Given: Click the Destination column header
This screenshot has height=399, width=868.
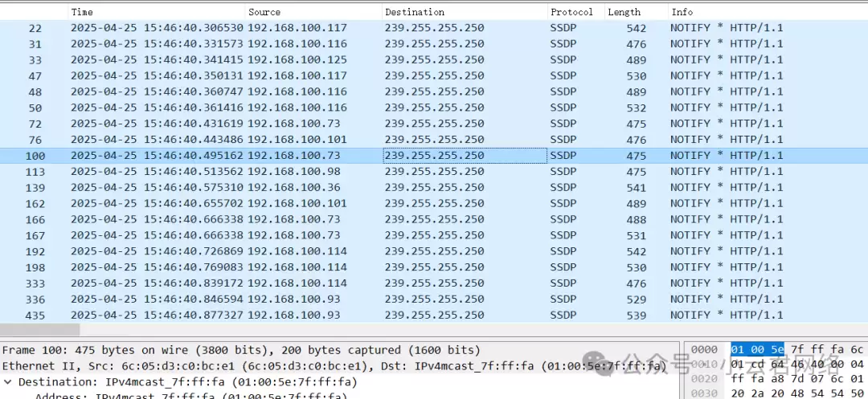Looking at the screenshot, I should 414,12.
